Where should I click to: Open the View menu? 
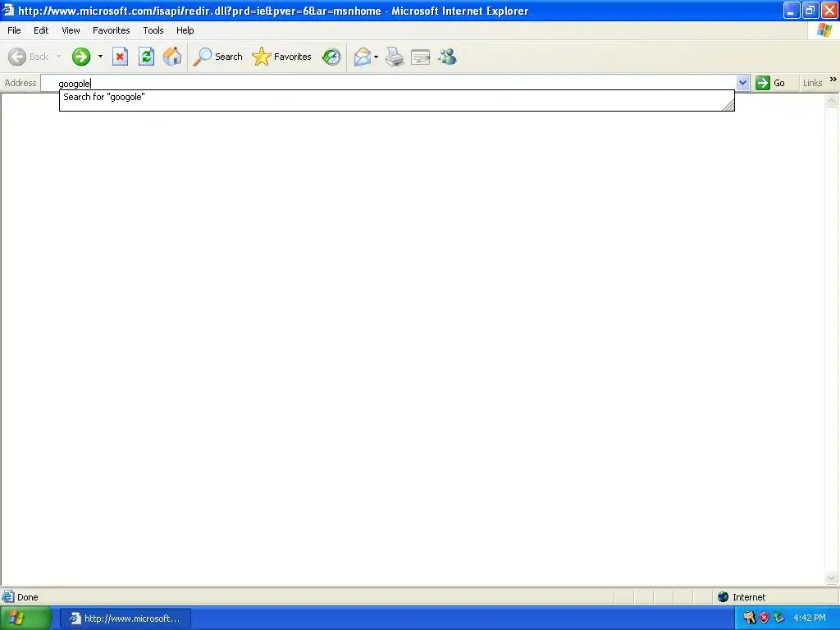[x=71, y=30]
